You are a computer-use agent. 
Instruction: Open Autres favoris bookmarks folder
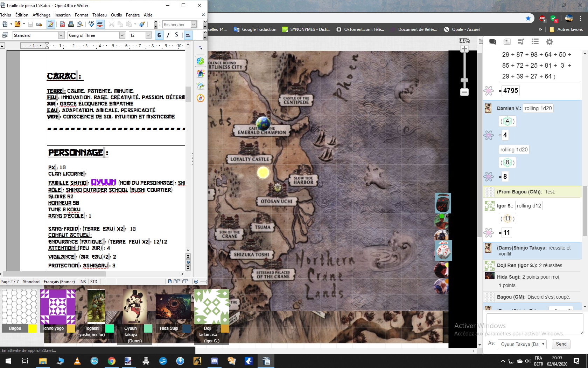pyautogui.click(x=566, y=29)
